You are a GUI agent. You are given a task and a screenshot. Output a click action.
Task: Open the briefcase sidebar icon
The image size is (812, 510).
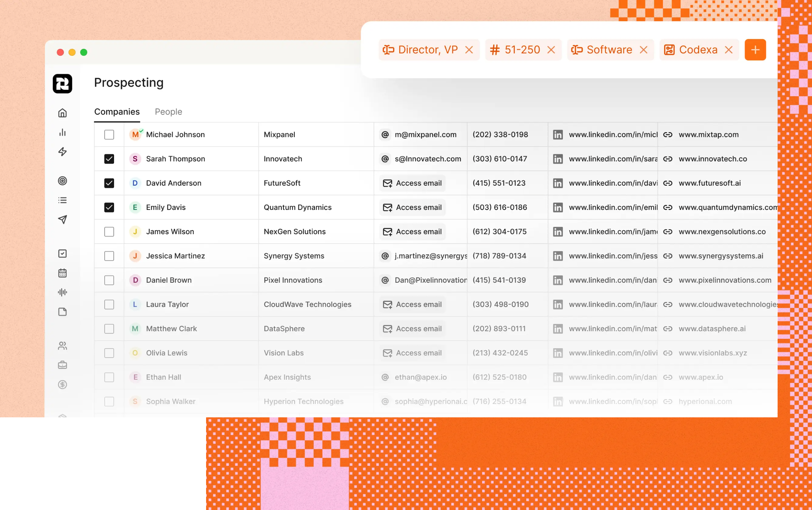pyautogui.click(x=62, y=365)
